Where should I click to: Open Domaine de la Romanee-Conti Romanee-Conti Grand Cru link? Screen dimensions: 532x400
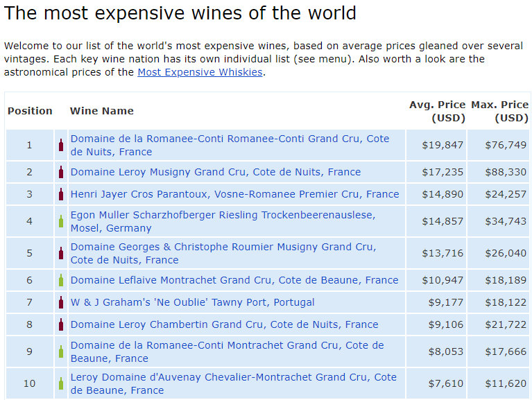coord(230,145)
